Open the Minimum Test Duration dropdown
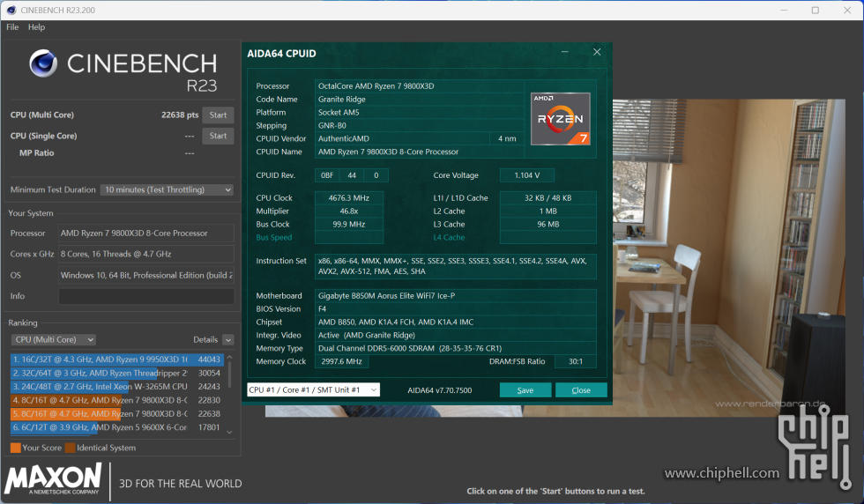The height and width of the screenshot is (504, 864). click(x=167, y=189)
